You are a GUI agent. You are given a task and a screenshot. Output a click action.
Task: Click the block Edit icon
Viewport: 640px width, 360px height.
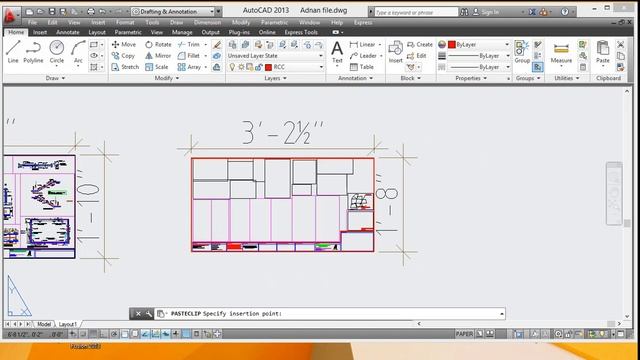[x=417, y=56]
